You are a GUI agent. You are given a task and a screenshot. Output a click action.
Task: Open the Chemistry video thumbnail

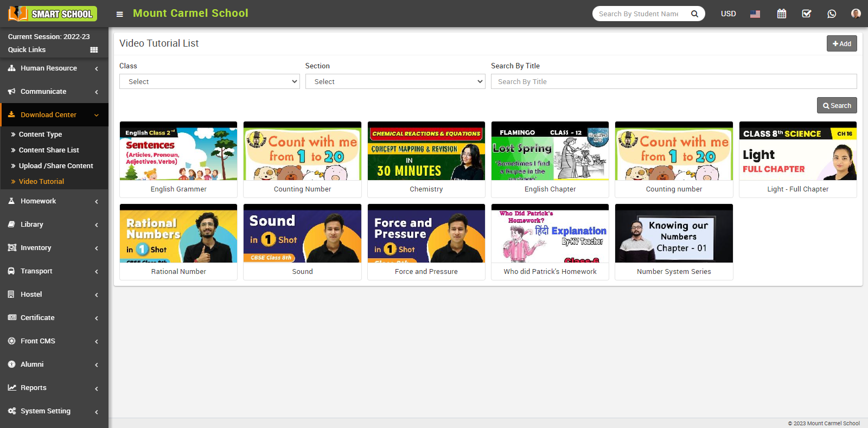tap(426, 151)
